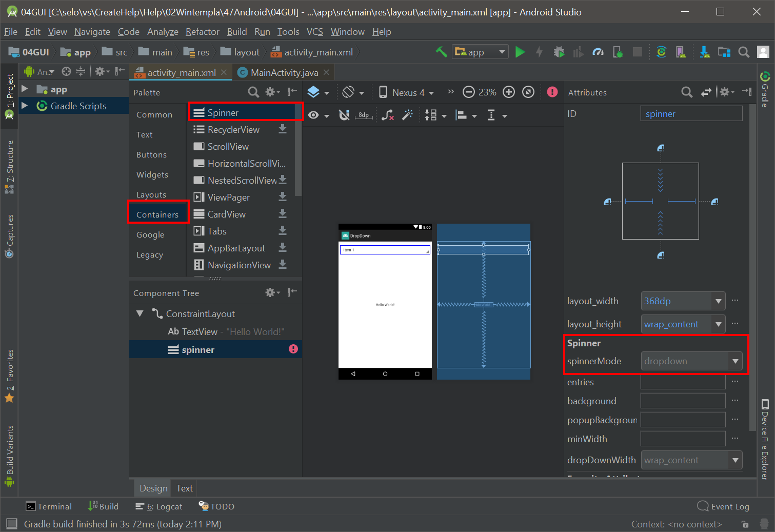The image size is (775, 532).
Task: Toggle the Device File Explorer window
Action: 765,439
